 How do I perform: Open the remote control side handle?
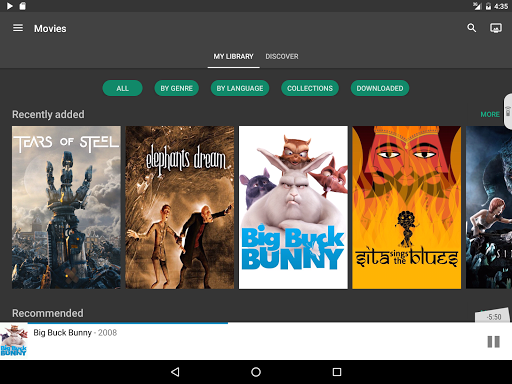tap(508, 111)
